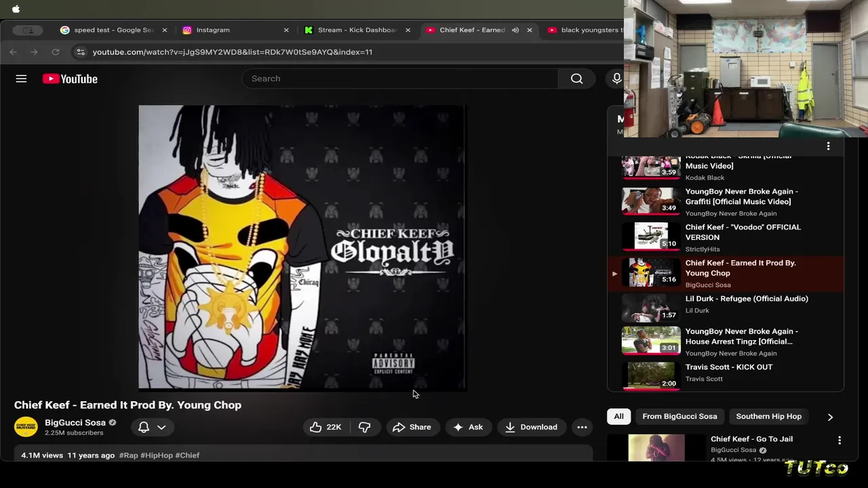The height and width of the screenshot is (488, 868).
Task: Open the YouTube hamburger guide menu
Action: (x=21, y=79)
